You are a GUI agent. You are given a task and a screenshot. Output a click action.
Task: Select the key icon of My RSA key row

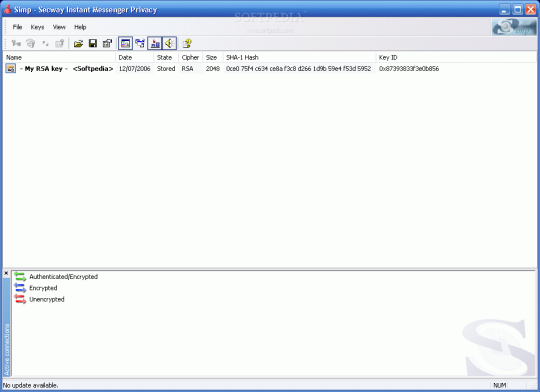tap(10, 68)
